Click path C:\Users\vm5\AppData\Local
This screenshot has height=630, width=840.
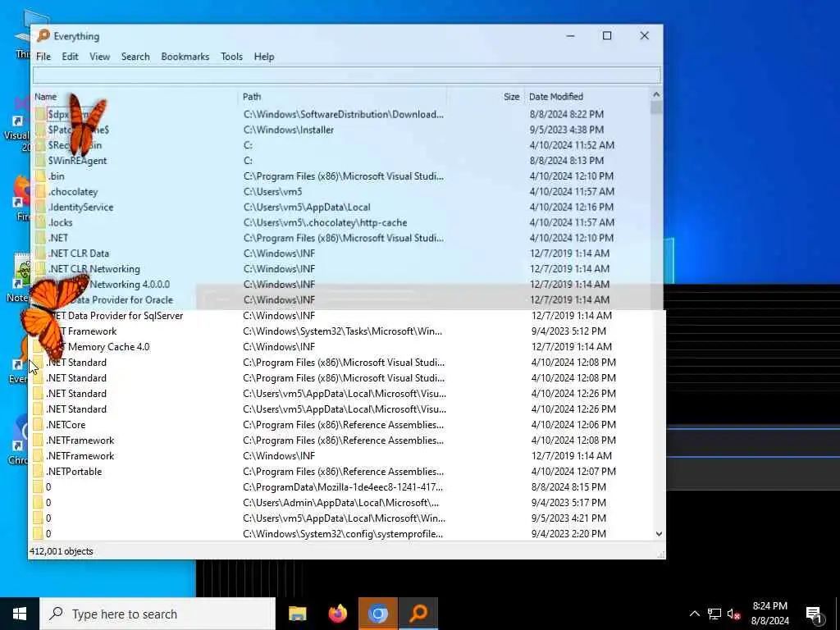[307, 208]
